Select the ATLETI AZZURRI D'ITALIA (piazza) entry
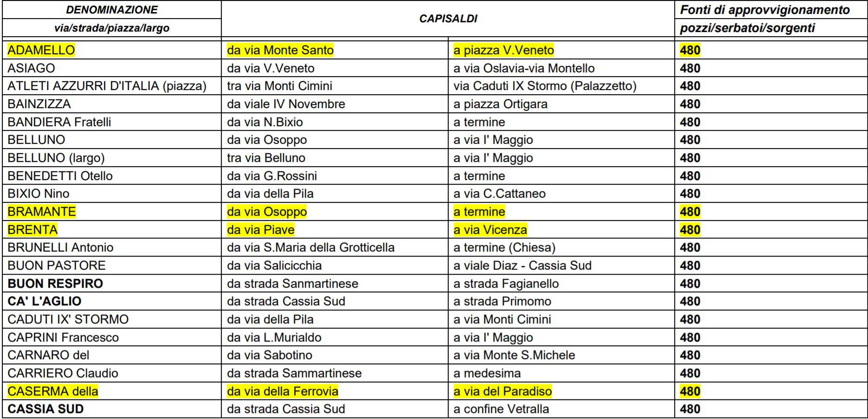Image resolution: width=868 pixels, height=419 pixels. (107, 86)
